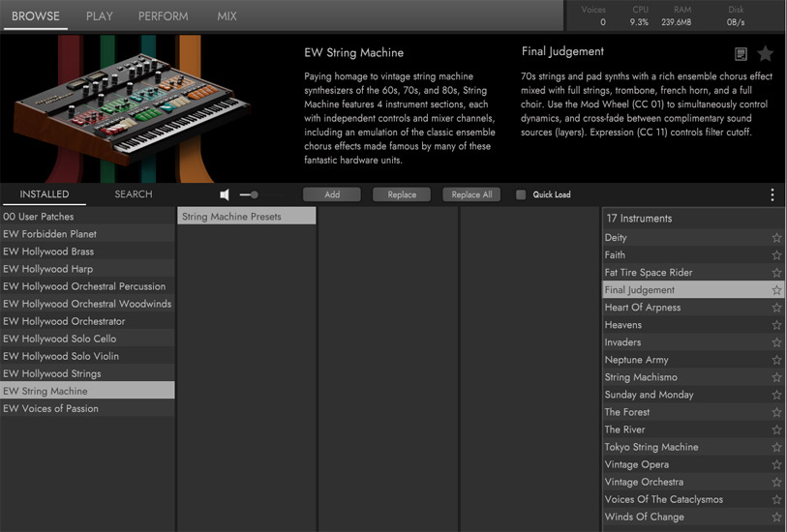The image size is (787, 532).
Task: Expand the String Machine Presets folder
Action: point(247,217)
